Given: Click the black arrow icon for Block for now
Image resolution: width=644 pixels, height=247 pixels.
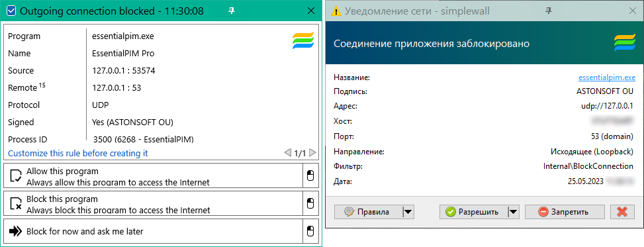Looking at the screenshot, I should 15,231.
